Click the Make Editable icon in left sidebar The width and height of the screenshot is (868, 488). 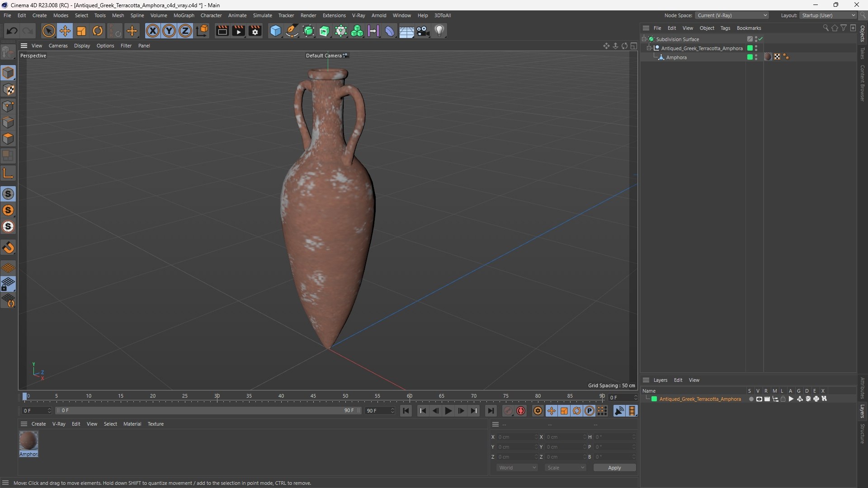click(x=8, y=53)
